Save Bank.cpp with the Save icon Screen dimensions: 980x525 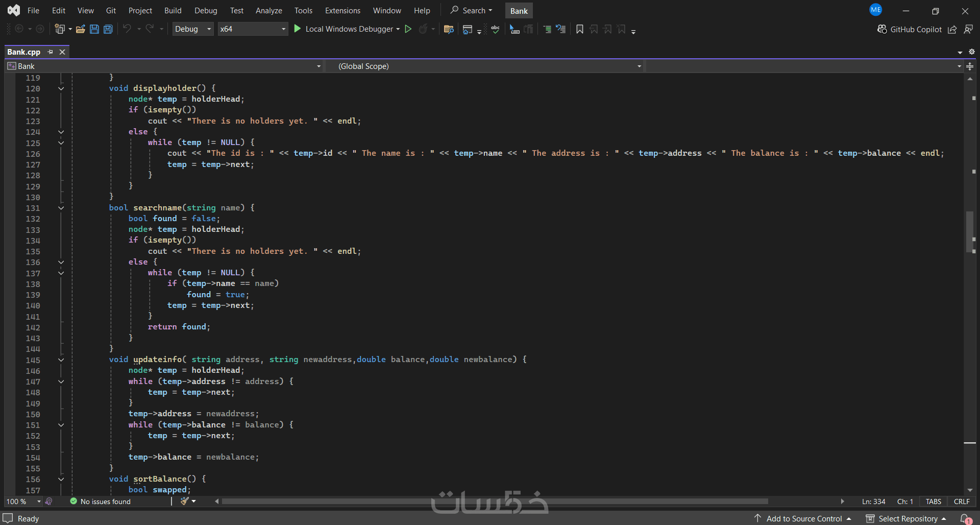click(x=94, y=29)
